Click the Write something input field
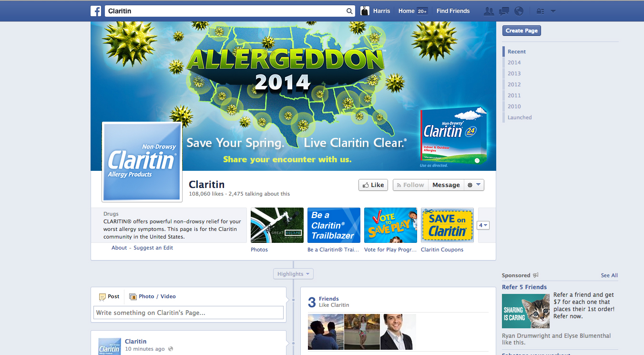 pyautogui.click(x=188, y=313)
